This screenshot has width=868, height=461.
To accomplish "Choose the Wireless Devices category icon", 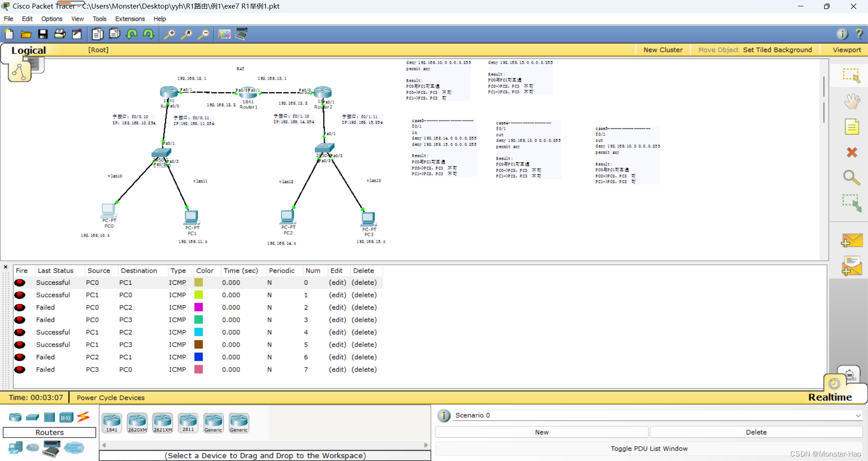I will (66, 417).
